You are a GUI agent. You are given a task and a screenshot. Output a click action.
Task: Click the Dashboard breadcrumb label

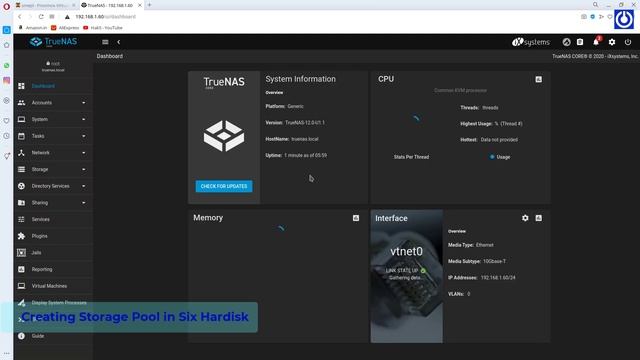109,56
